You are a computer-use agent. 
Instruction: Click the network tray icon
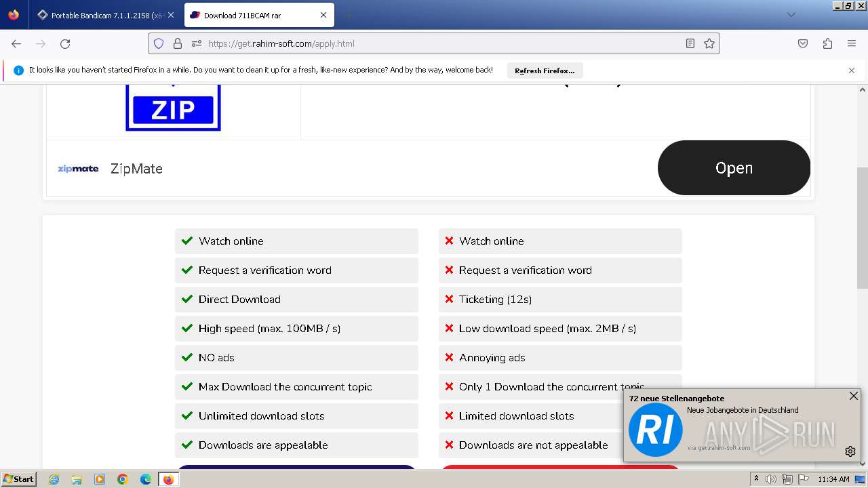787,479
